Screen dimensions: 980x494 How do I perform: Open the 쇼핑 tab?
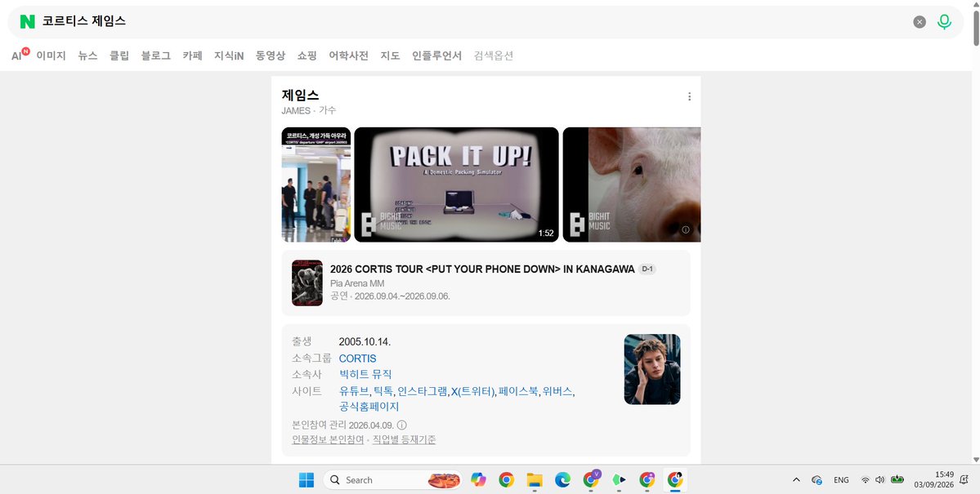tap(307, 56)
